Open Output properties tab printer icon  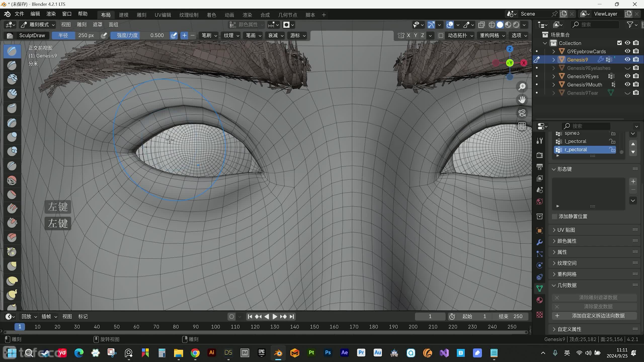[540, 167]
